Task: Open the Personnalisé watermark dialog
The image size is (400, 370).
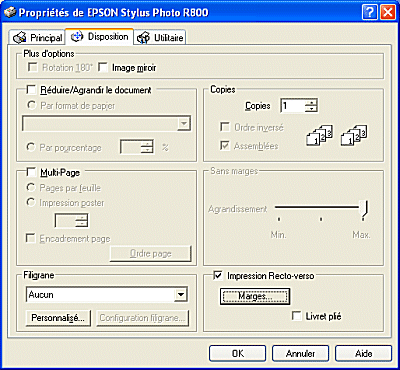Action: [x=58, y=318]
